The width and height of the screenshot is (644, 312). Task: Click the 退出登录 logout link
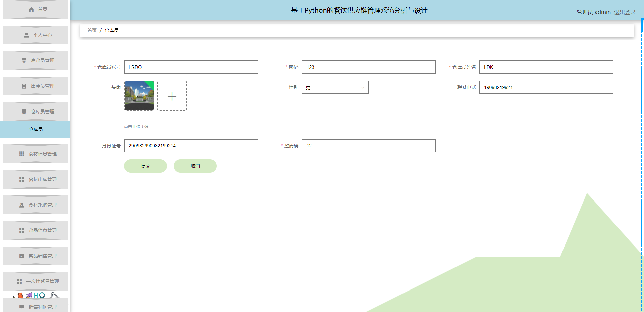point(625,12)
